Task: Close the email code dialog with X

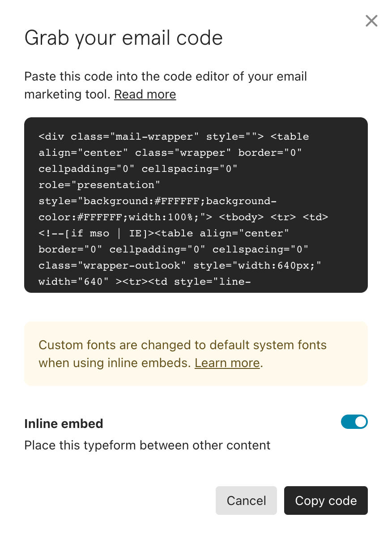Action: click(x=371, y=21)
